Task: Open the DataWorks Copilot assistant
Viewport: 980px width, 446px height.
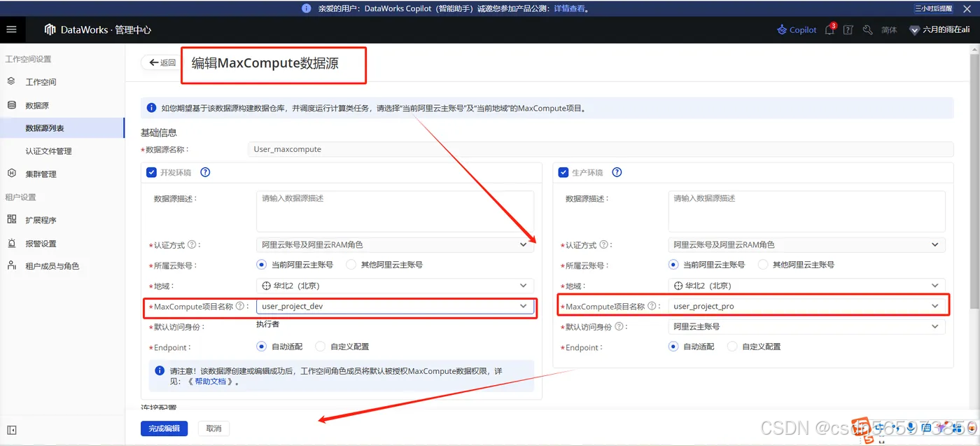Action: [796, 29]
